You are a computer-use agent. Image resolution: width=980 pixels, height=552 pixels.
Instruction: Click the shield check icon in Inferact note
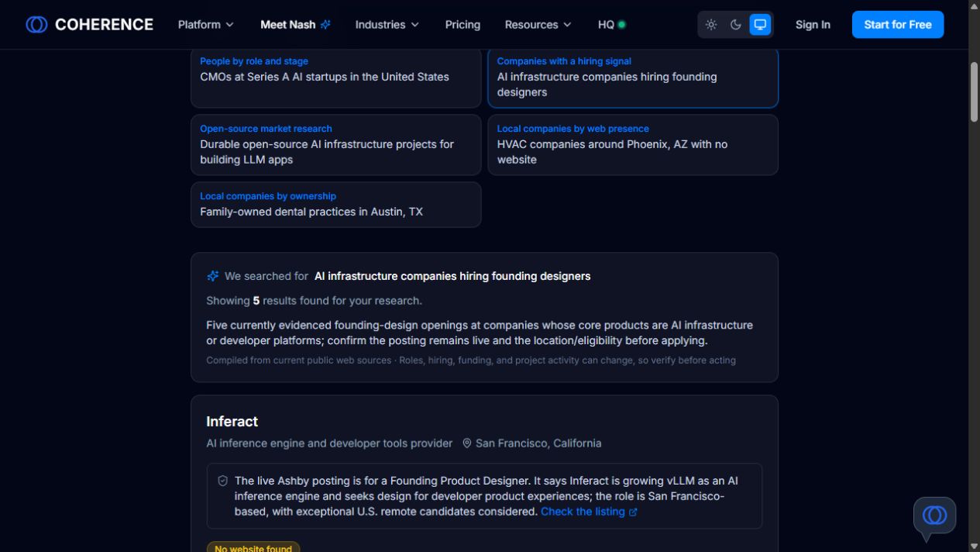[x=223, y=481]
